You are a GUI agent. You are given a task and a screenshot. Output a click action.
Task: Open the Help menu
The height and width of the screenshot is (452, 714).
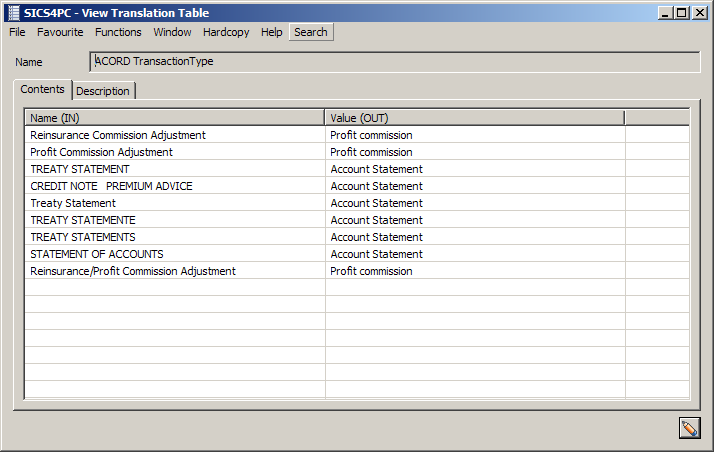coord(271,32)
